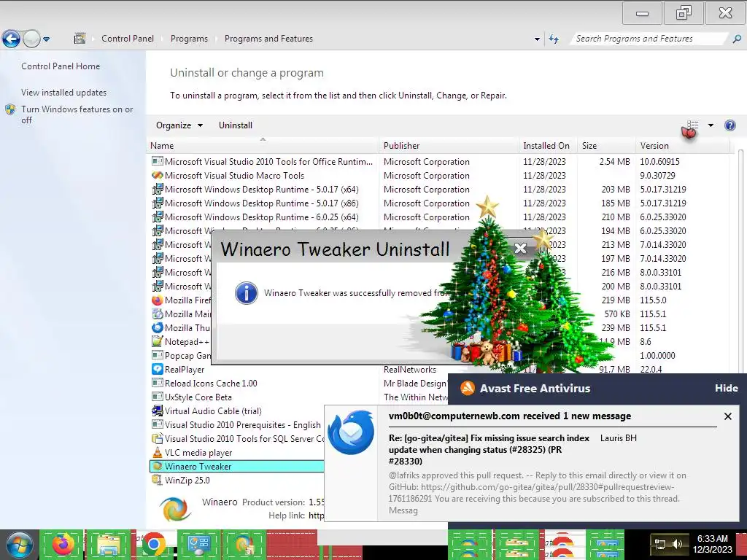Viewport: 747px width, 560px height.
Task: Select the UxStyle Core Beta entry
Action: coord(198,397)
